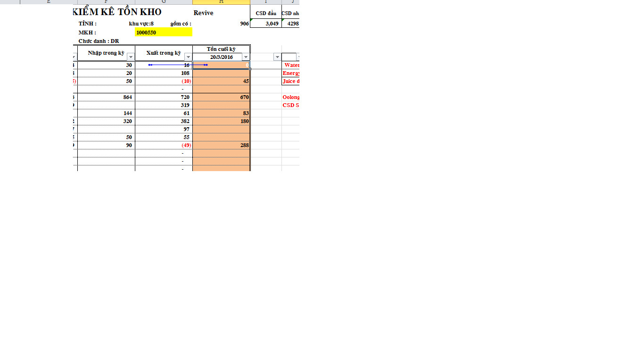Select the red Oolong label cell
The height and width of the screenshot is (362, 644).
tap(290, 97)
